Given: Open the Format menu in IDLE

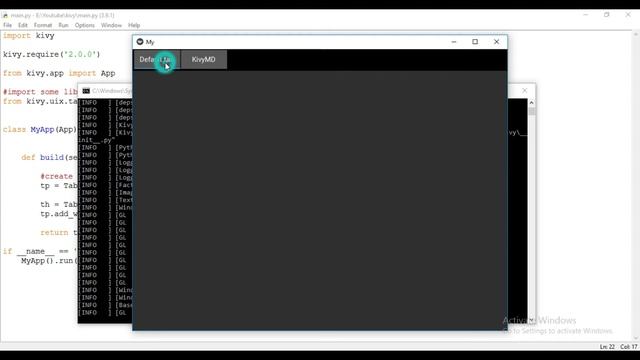Looking at the screenshot, I should pos(43,25).
